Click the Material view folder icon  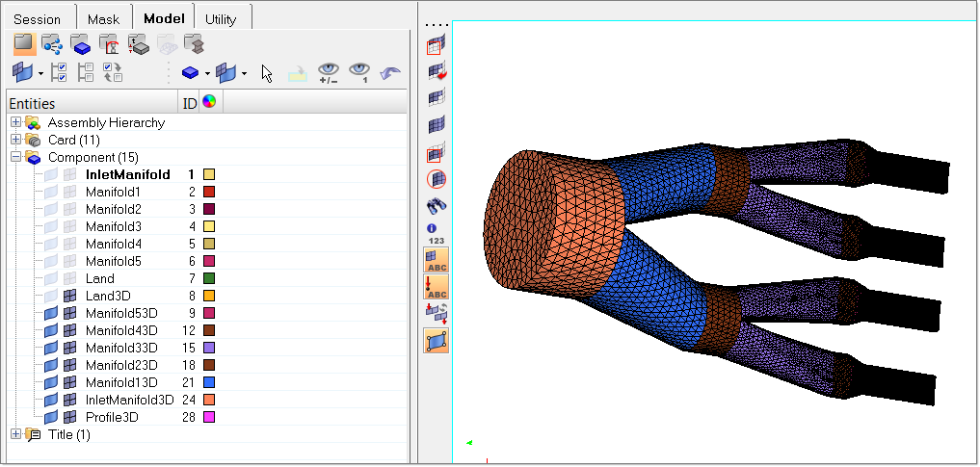[x=109, y=43]
